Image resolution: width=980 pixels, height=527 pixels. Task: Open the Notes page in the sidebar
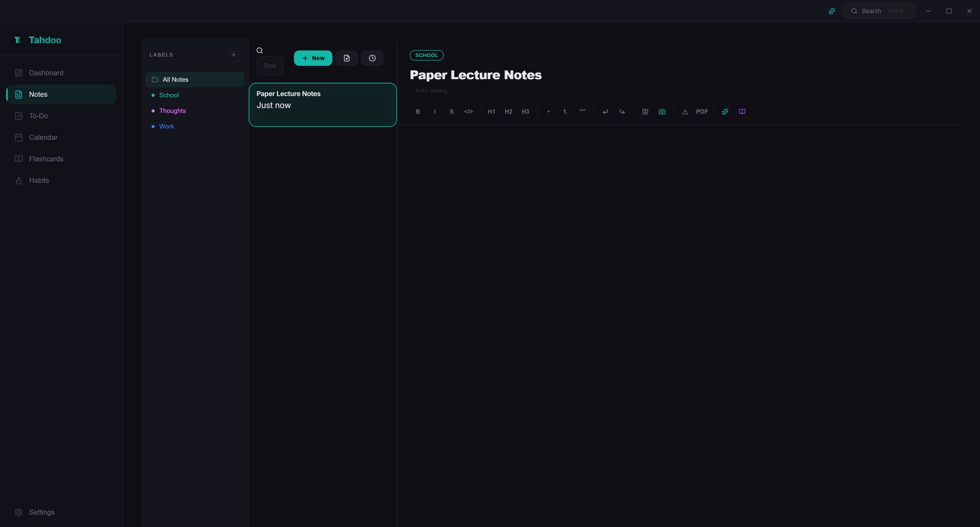pos(61,94)
